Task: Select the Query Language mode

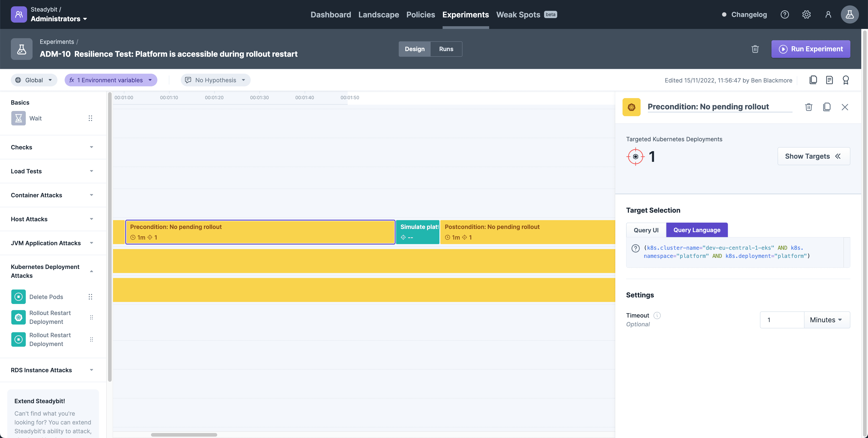Action: (x=697, y=230)
